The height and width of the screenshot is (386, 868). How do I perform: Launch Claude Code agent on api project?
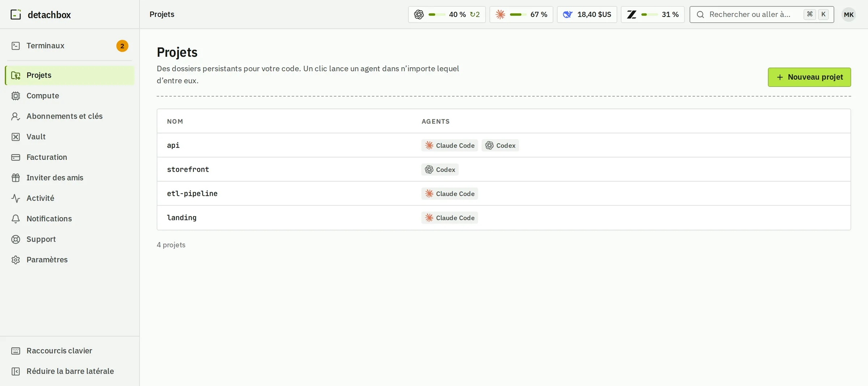click(x=450, y=145)
